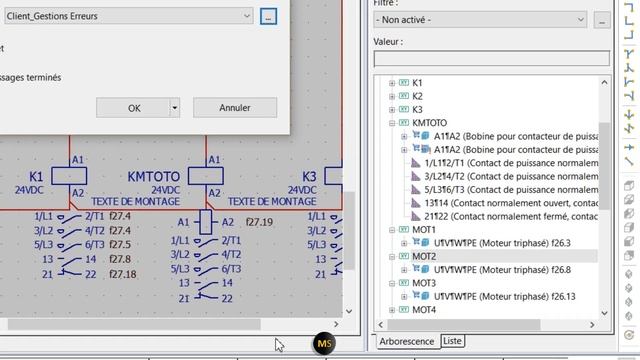Select the MOT2 tree item
This screenshot has width=640, height=360.
(x=424, y=256)
